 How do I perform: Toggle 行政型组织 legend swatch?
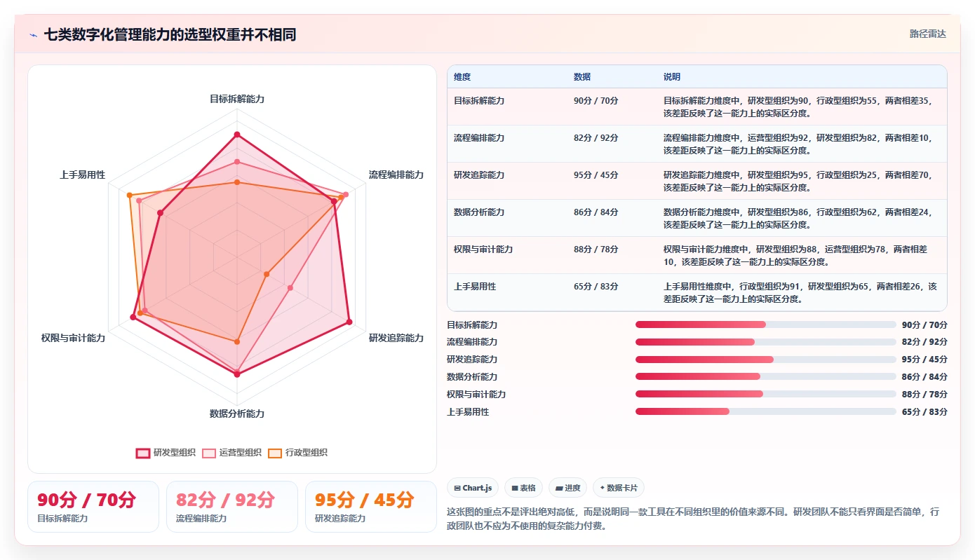point(275,453)
